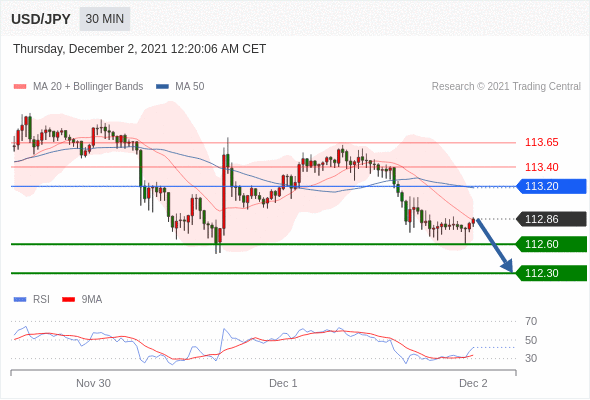Click the chart timestamp text

[x=140, y=49]
